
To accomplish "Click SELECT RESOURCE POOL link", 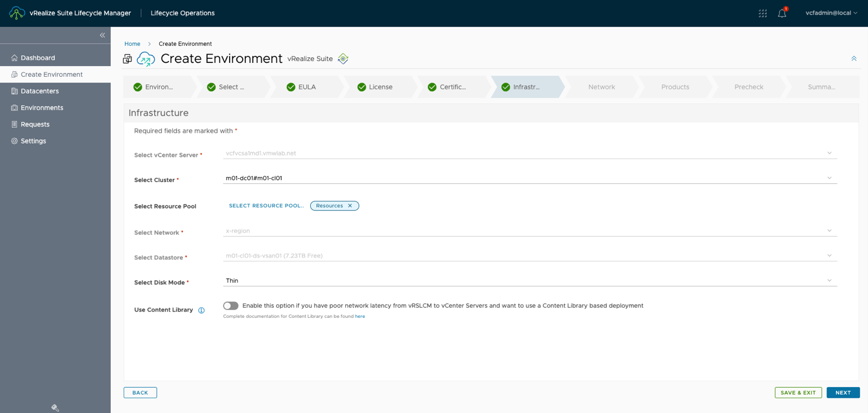I will (x=266, y=206).
